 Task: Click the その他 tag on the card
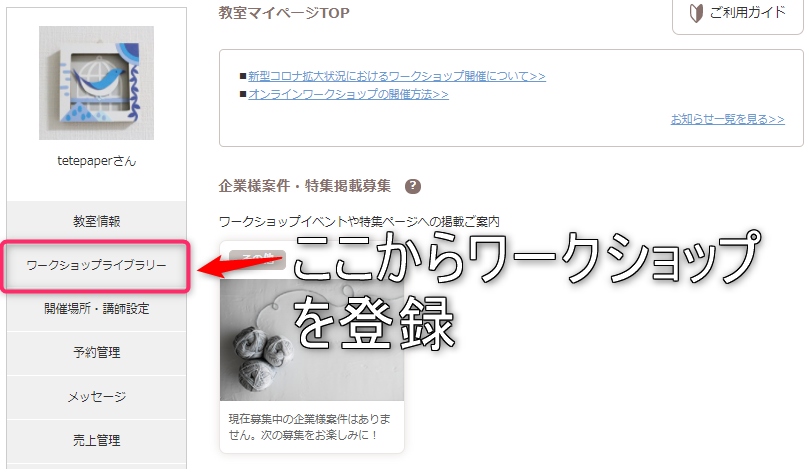coord(257,259)
